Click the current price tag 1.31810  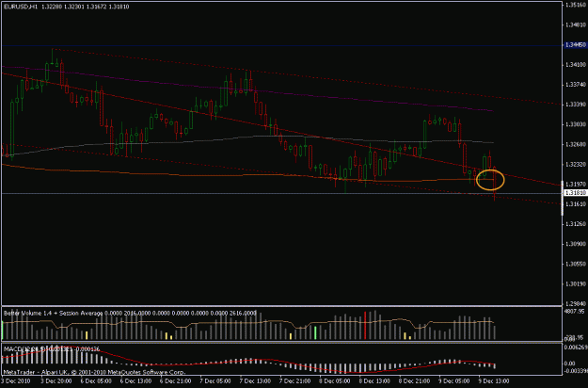[x=576, y=193]
